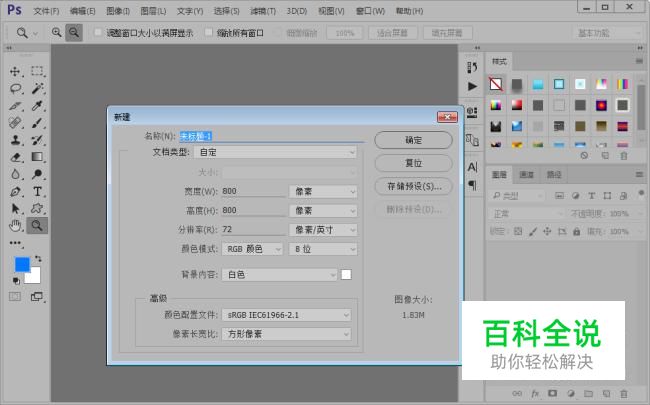Open the 窗口(W) menu
This screenshot has height=405, width=650.
click(371, 11)
